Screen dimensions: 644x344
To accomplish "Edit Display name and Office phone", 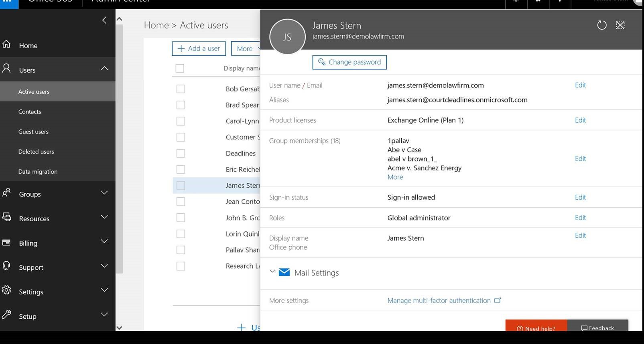I will click(x=580, y=235).
